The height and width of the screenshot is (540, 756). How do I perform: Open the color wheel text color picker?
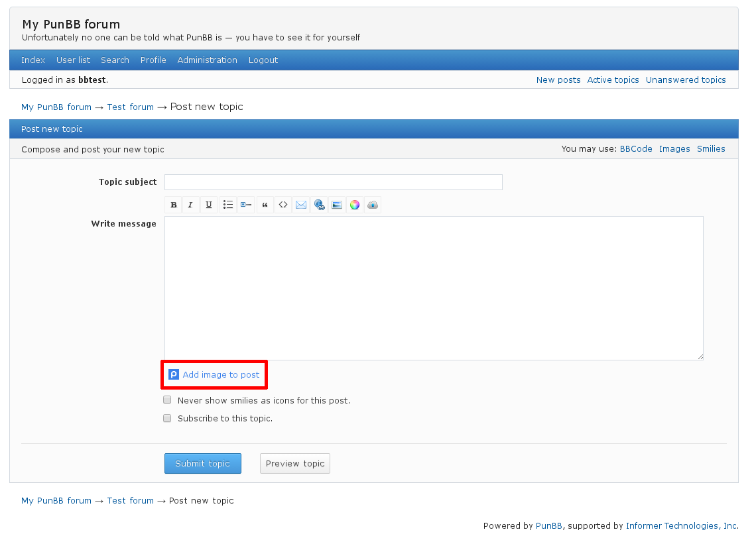tap(355, 205)
